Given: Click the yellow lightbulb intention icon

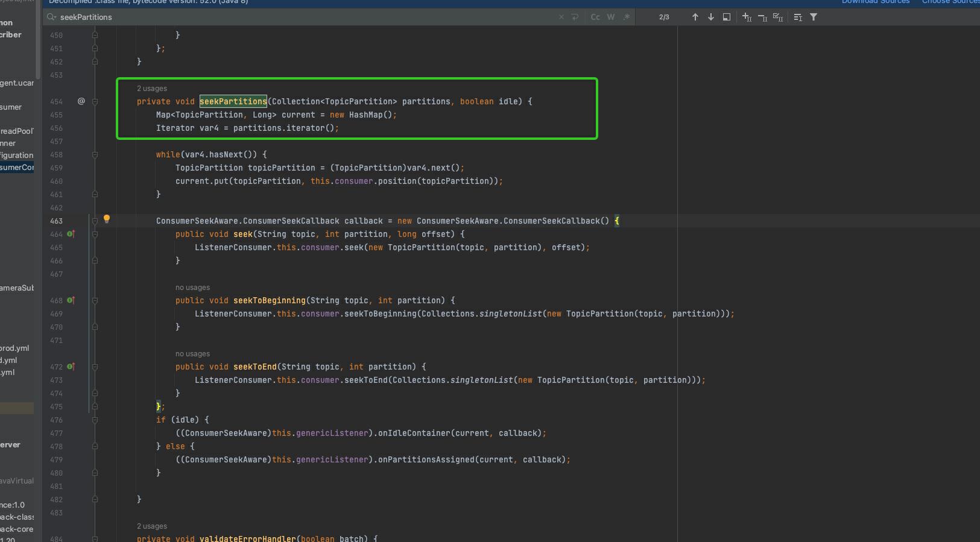Looking at the screenshot, I should click(x=107, y=219).
